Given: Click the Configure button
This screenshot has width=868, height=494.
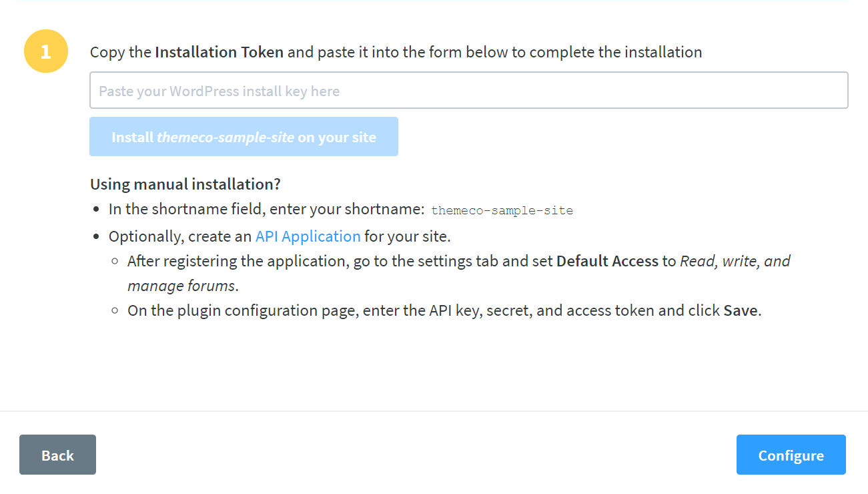Looking at the screenshot, I should [791, 455].
